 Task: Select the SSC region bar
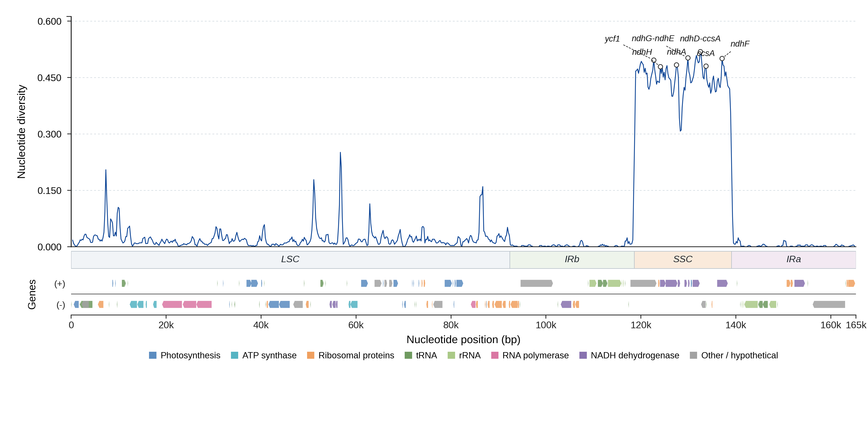(x=683, y=260)
